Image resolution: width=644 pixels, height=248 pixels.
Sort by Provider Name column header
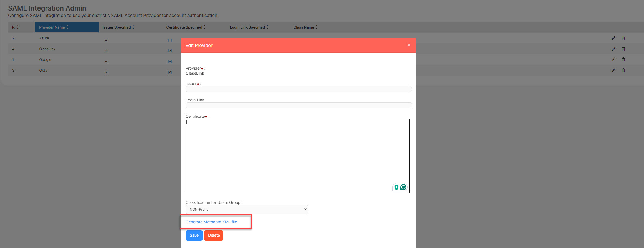click(52, 27)
